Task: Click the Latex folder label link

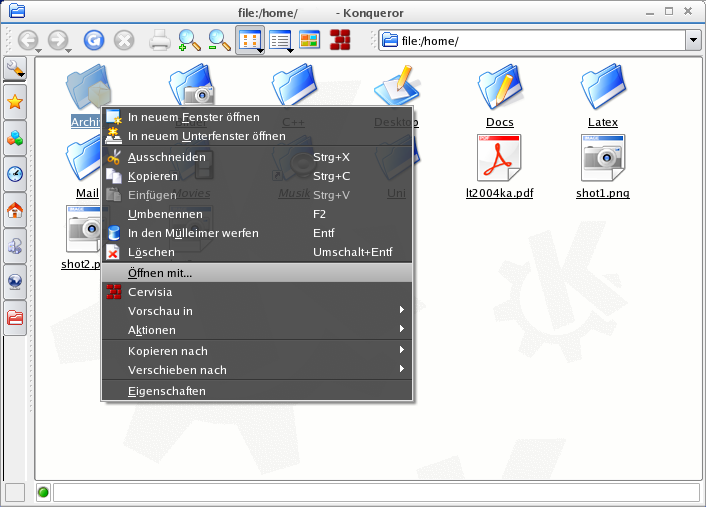Action: point(603,122)
